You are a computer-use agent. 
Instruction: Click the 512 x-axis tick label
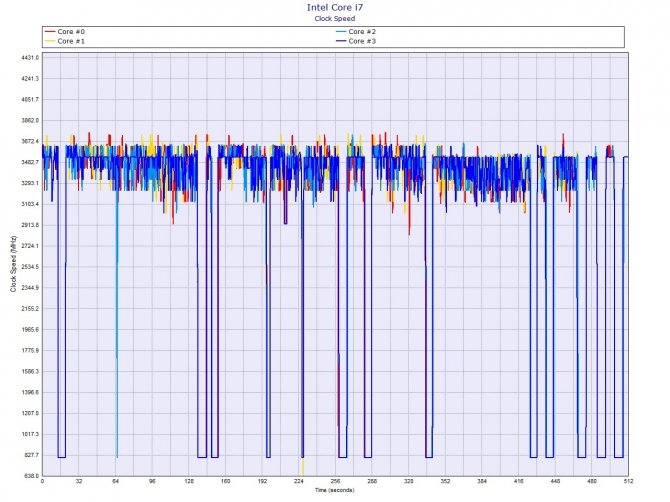(x=628, y=481)
